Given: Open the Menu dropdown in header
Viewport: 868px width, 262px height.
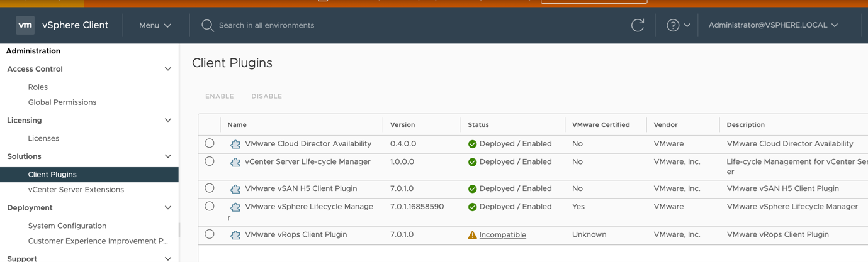Looking at the screenshot, I should click(x=155, y=25).
